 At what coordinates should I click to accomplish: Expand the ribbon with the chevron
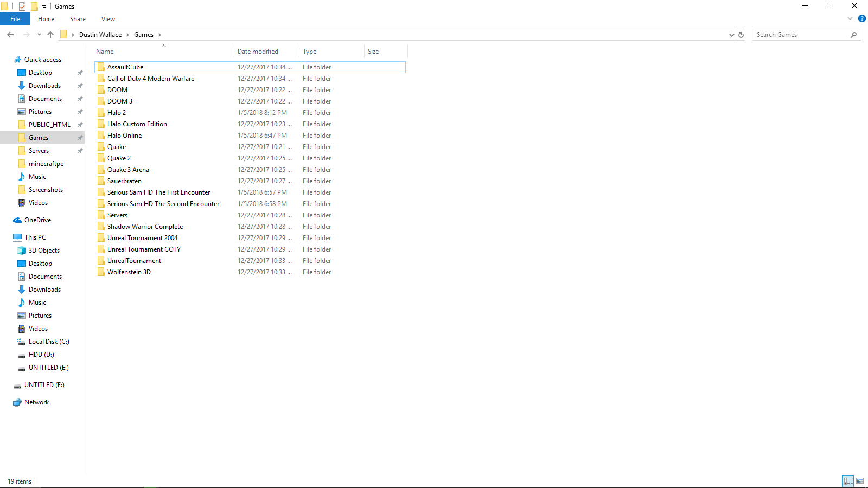pyautogui.click(x=850, y=18)
